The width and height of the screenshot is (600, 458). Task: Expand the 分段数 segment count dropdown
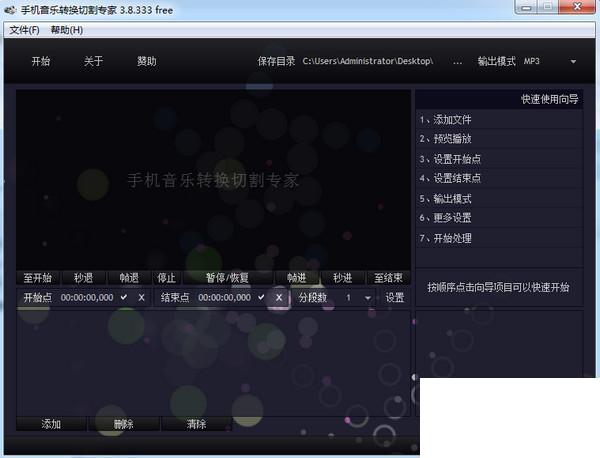[x=367, y=298]
